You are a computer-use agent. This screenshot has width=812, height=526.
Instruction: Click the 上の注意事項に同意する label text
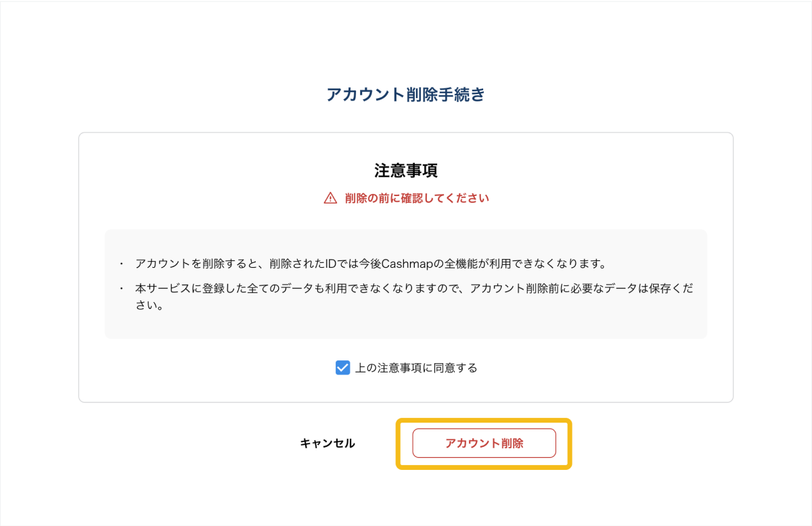[x=416, y=368]
